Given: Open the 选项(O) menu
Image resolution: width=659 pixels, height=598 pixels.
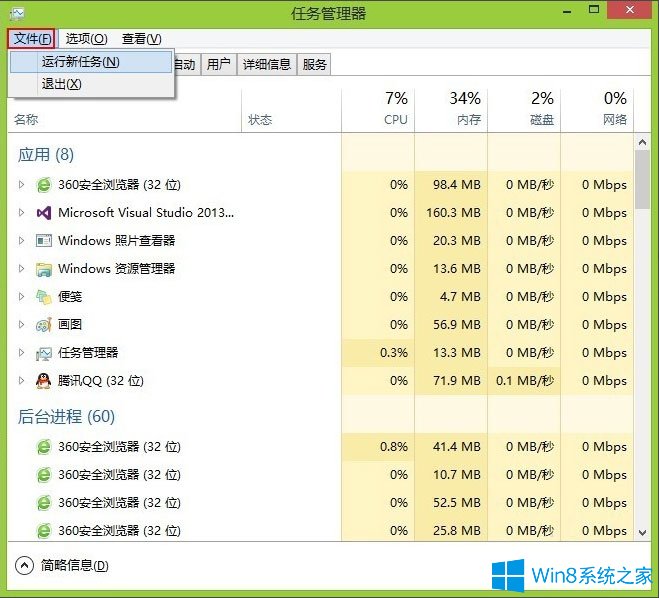Looking at the screenshot, I should click(x=86, y=39).
